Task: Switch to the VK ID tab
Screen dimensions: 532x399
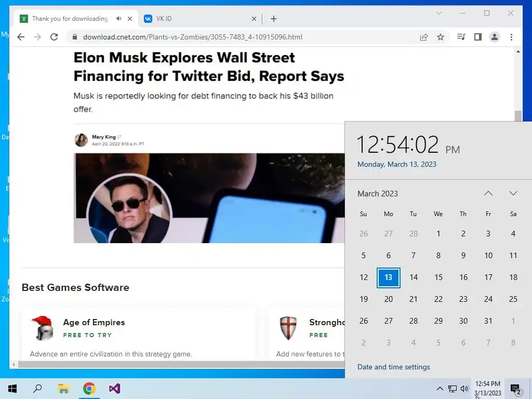Action: 200,19
